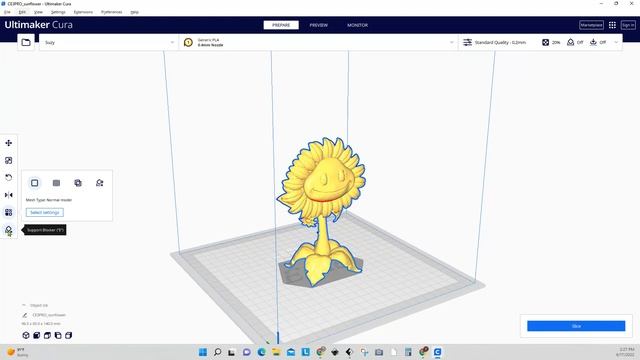The image size is (640, 360).
Task: Open the Settings menu
Action: (x=58, y=12)
